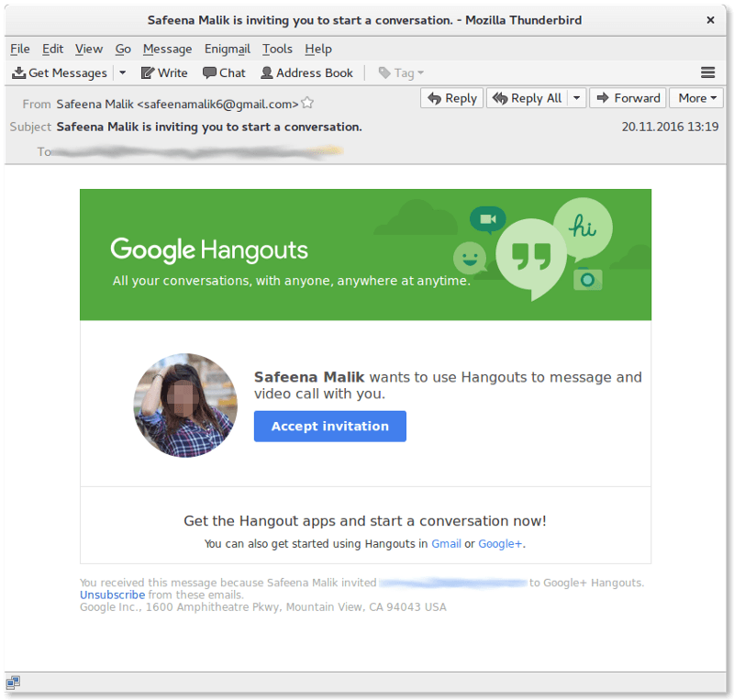The image size is (734, 700).
Task: Open the More actions dropdown
Action: click(696, 98)
